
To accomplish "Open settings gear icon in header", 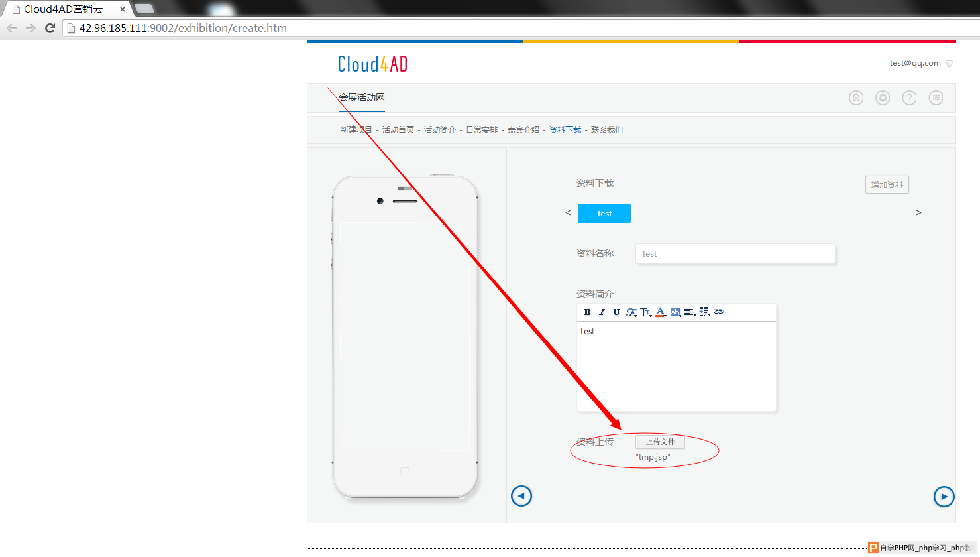I will tap(883, 97).
